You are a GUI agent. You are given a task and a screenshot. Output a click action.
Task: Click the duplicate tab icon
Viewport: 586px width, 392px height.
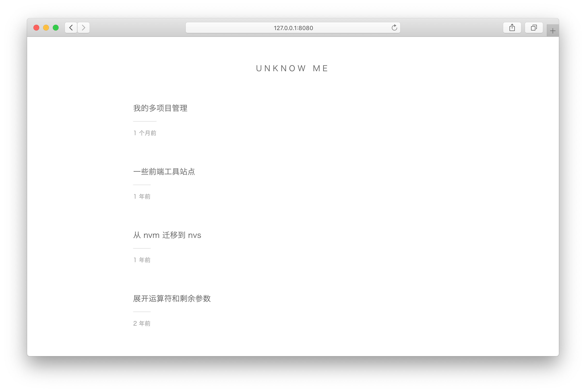tap(534, 28)
